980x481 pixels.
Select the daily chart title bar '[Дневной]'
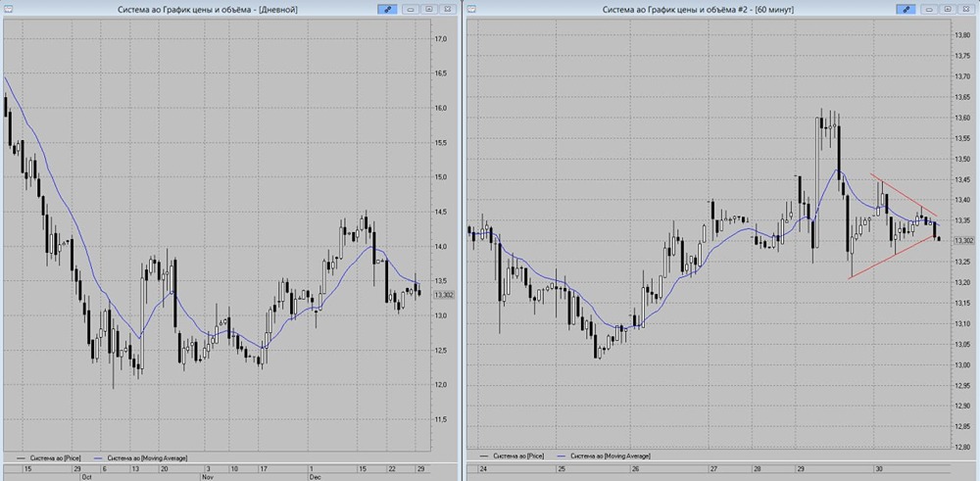pos(208,10)
